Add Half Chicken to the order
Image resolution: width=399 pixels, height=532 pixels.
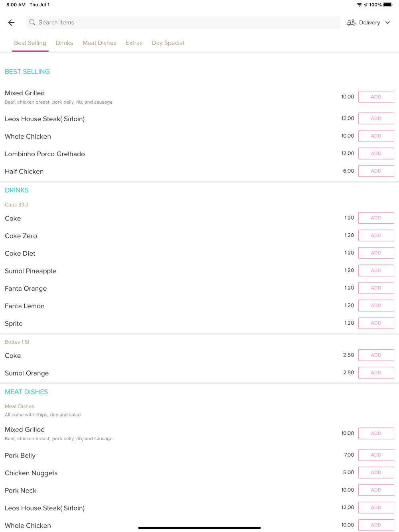coord(376,171)
